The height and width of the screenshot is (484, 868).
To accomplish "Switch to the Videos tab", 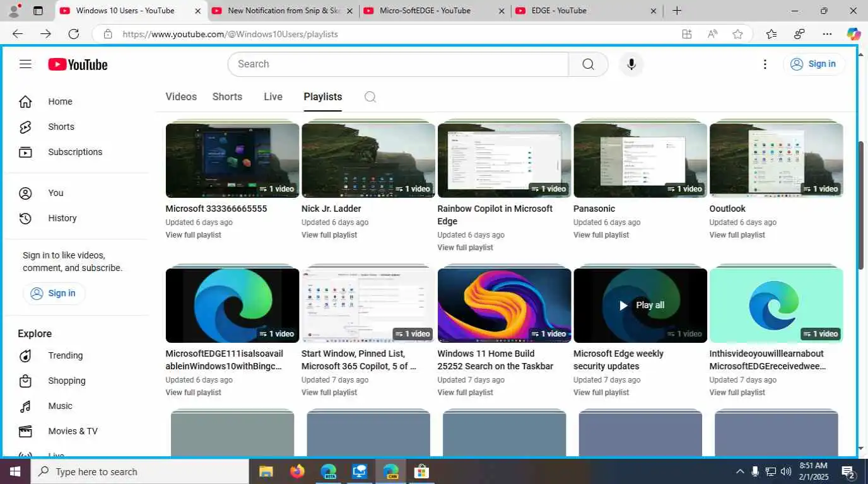I will pyautogui.click(x=181, y=96).
